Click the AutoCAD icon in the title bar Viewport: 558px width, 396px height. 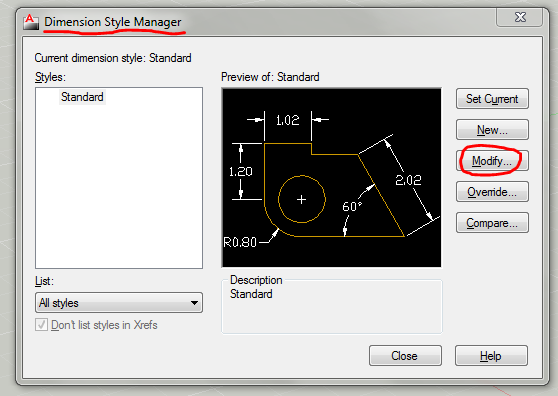point(31,22)
